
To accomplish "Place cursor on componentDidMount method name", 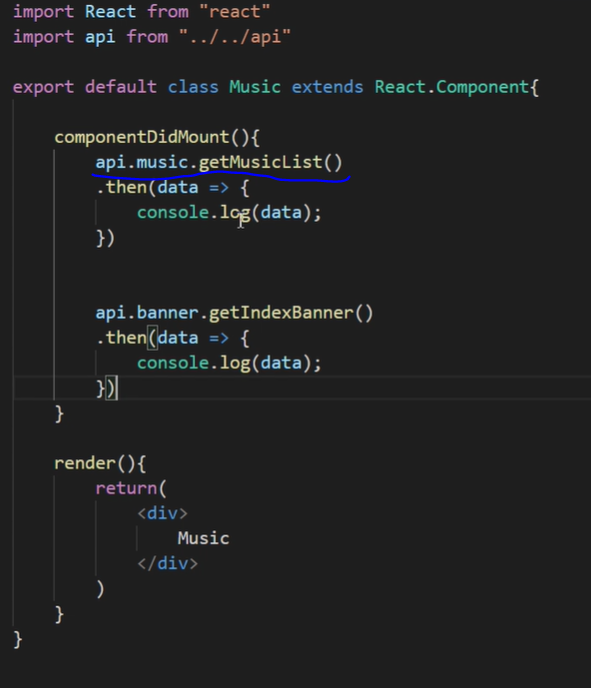I will [x=142, y=137].
